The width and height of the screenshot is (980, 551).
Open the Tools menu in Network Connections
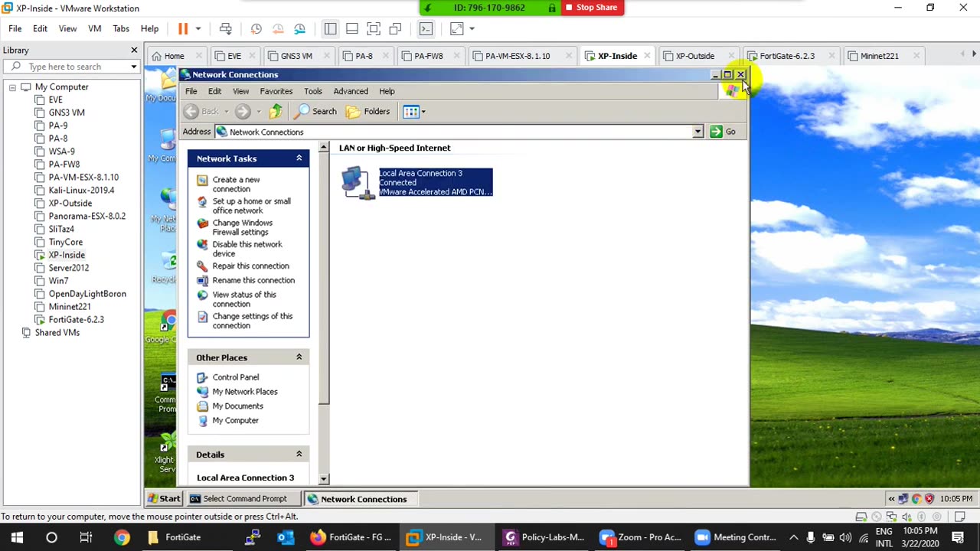click(313, 91)
